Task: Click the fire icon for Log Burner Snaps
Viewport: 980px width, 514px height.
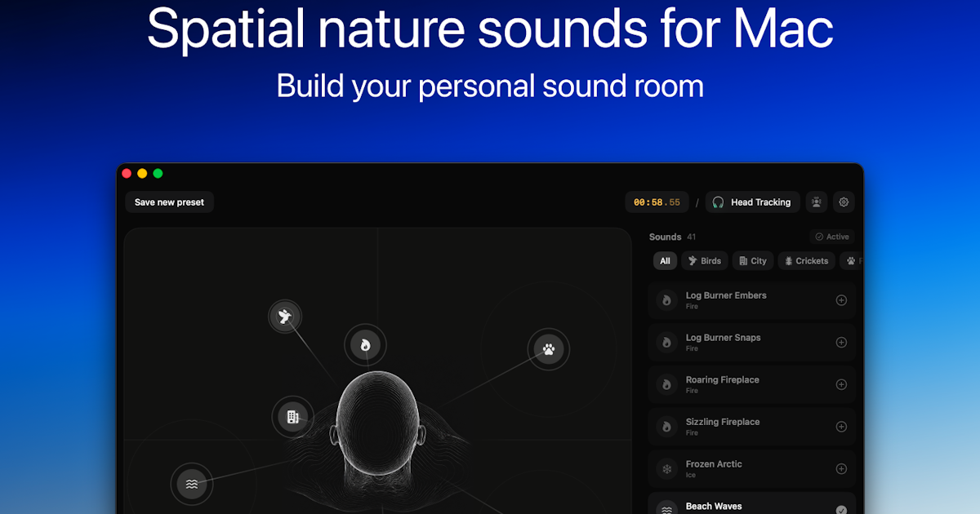Action: pos(666,343)
